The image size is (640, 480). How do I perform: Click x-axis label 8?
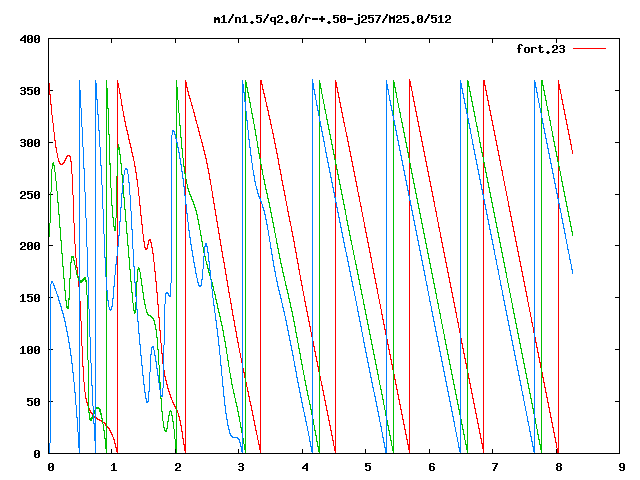point(558,467)
